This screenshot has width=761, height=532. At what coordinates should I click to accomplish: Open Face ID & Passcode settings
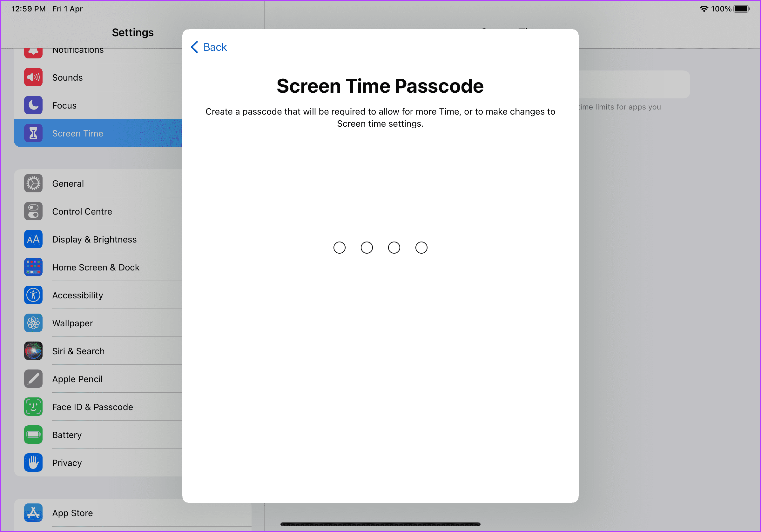coord(92,407)
